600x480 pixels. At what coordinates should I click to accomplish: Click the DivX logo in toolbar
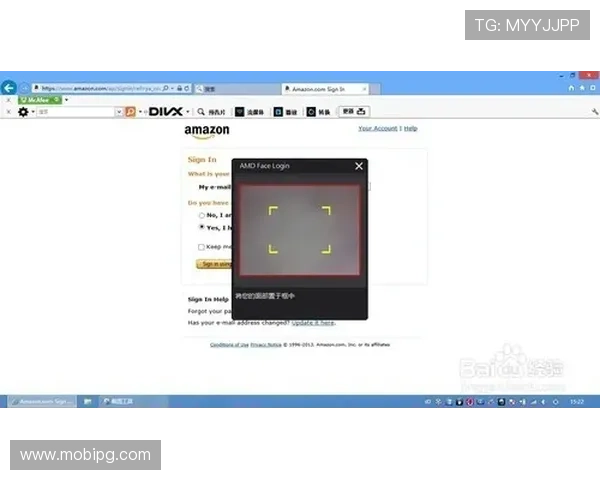(168, 112)
